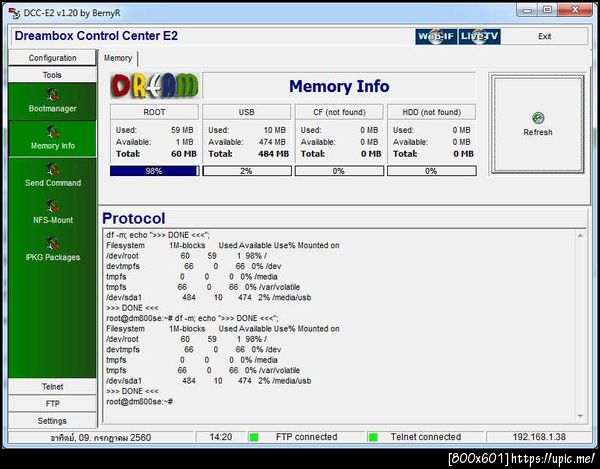
Task: Click the DCC-E2 title bar app icon
Action: 14,13
